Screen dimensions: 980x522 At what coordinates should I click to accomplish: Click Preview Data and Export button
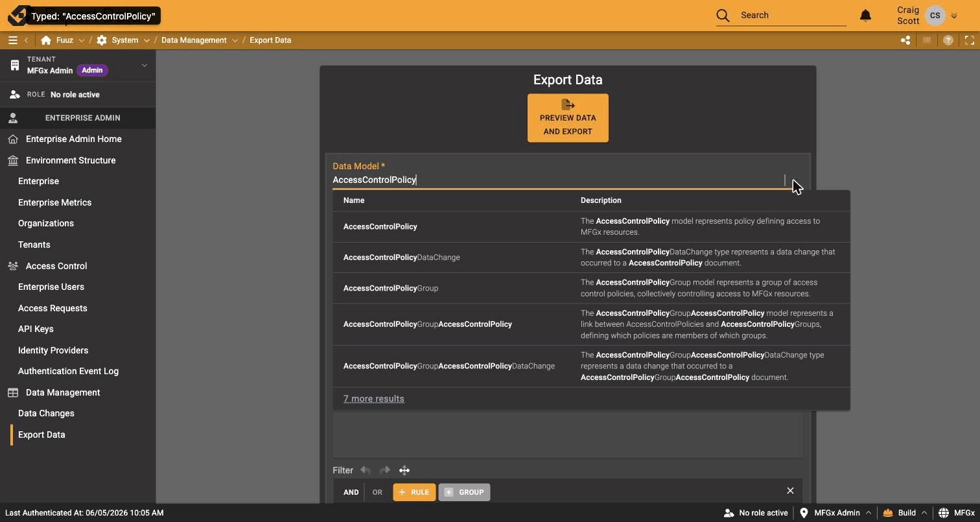(x=568, y=118)
